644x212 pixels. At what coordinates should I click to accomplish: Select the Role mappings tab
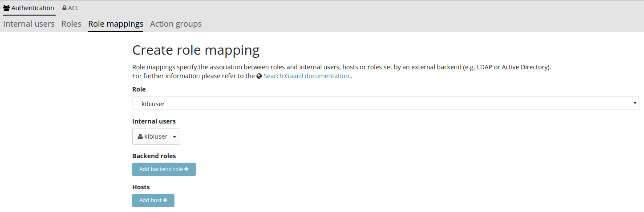click(116, 24)
